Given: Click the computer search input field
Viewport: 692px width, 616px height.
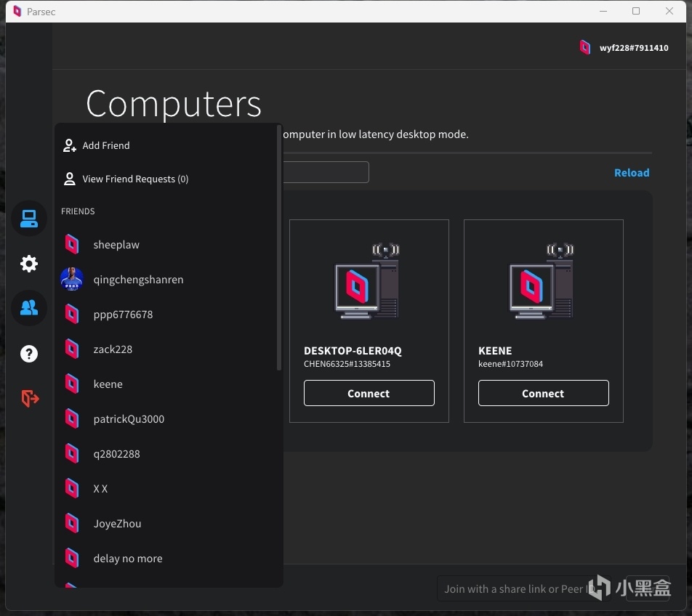Looking at the screenshot, I should (326, 172).
